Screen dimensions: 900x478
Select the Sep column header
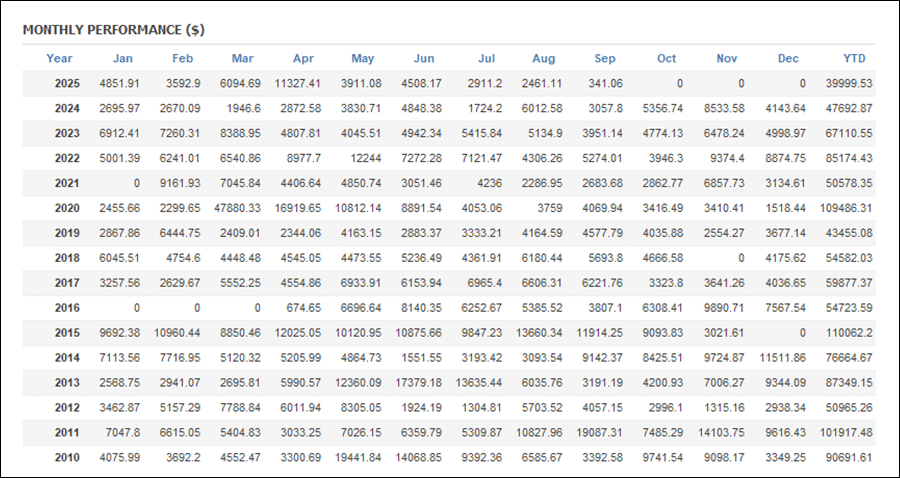605,58
